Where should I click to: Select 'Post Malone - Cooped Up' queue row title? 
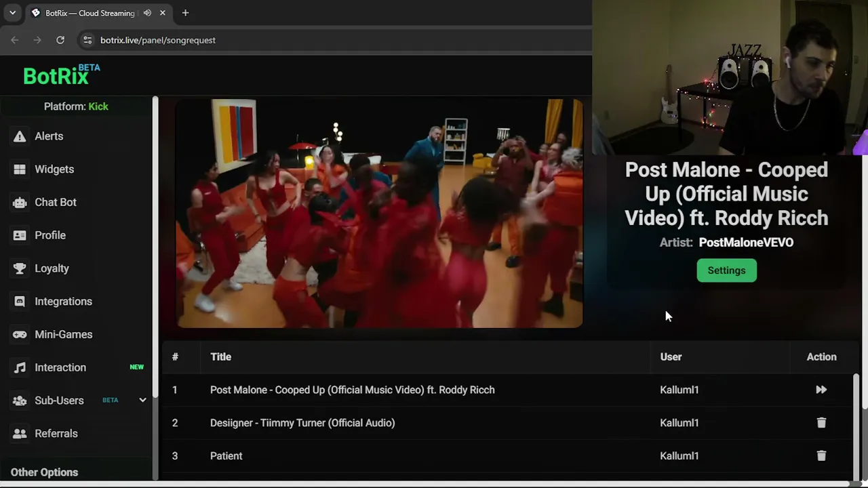[x=353, y=390]
